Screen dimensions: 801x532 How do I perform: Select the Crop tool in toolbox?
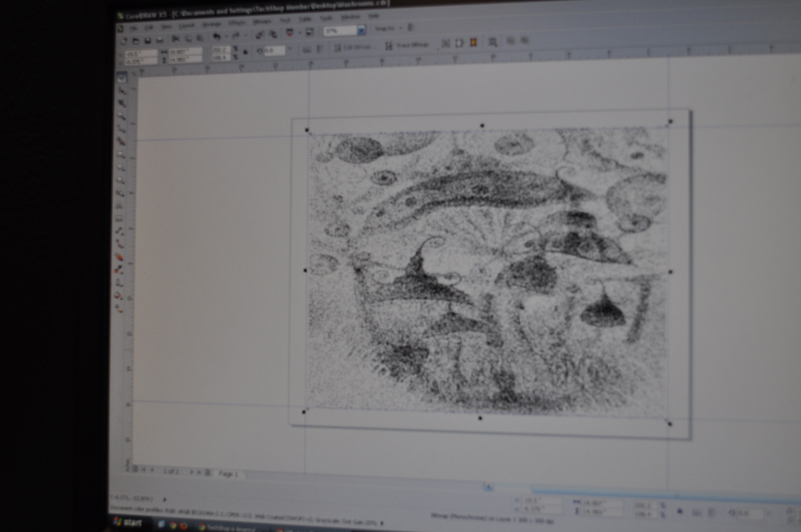122,103
